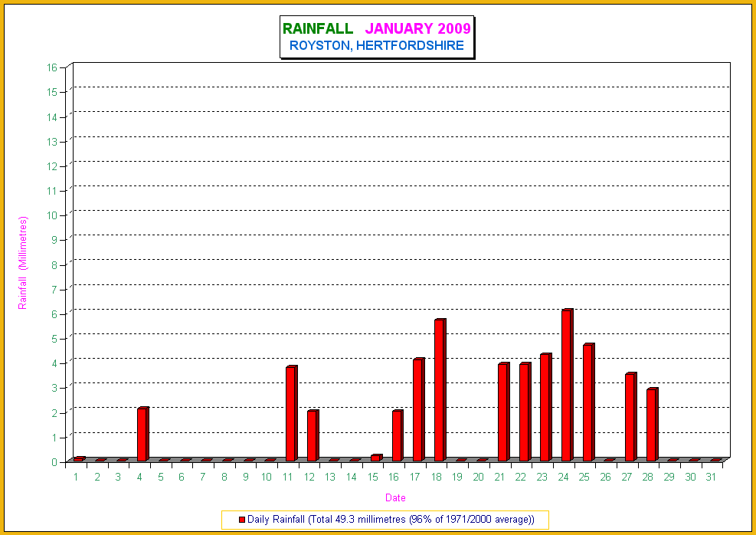This screenshot has height=535, width=756.
Task: Click the y-axis value '9'
Action: [54, 240]
